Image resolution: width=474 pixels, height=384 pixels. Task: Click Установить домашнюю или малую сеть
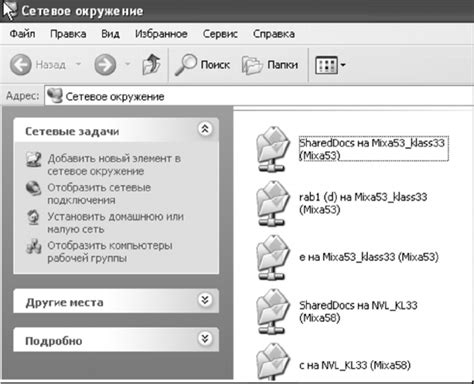(115, 223)
